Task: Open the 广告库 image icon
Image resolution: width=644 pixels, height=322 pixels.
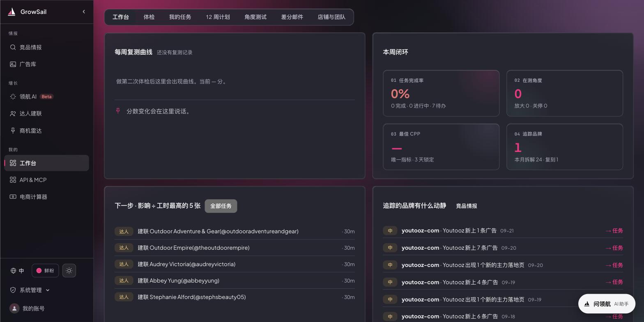Action: coord(13,64)
